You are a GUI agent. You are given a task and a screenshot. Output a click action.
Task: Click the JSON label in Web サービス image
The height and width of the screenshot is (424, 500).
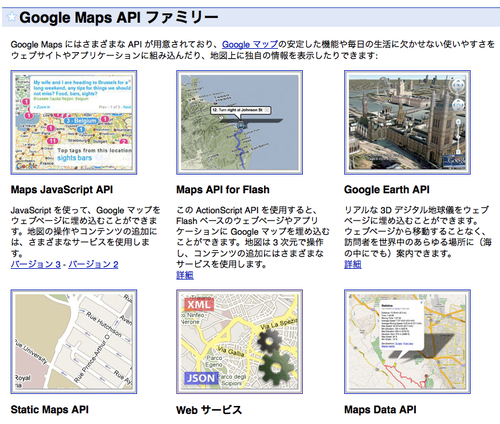tap(201, 378)
